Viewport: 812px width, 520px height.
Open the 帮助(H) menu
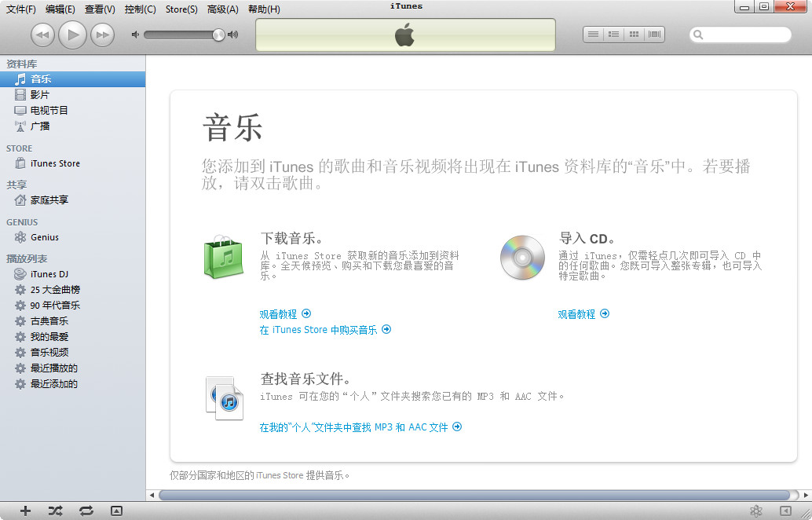264,9
